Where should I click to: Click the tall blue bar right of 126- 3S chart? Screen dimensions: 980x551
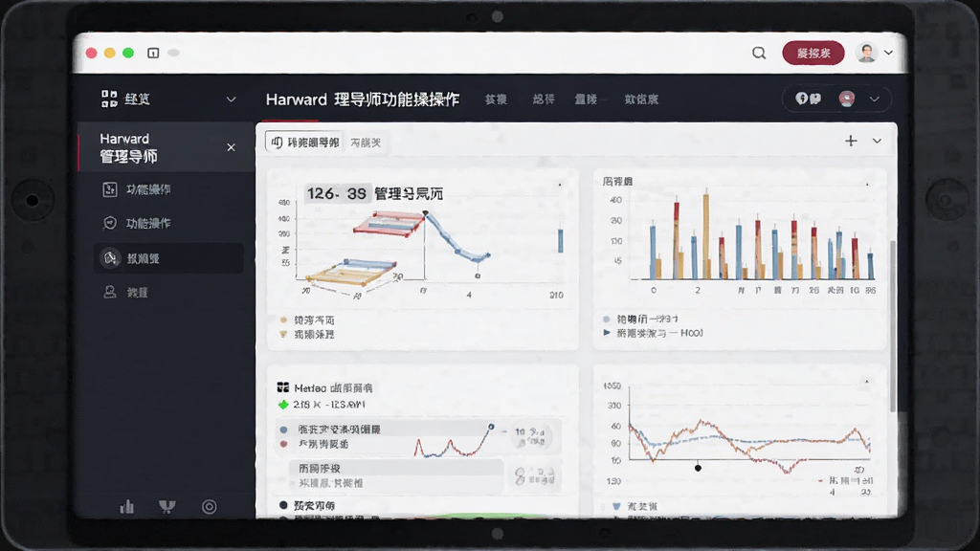[561, 240]
